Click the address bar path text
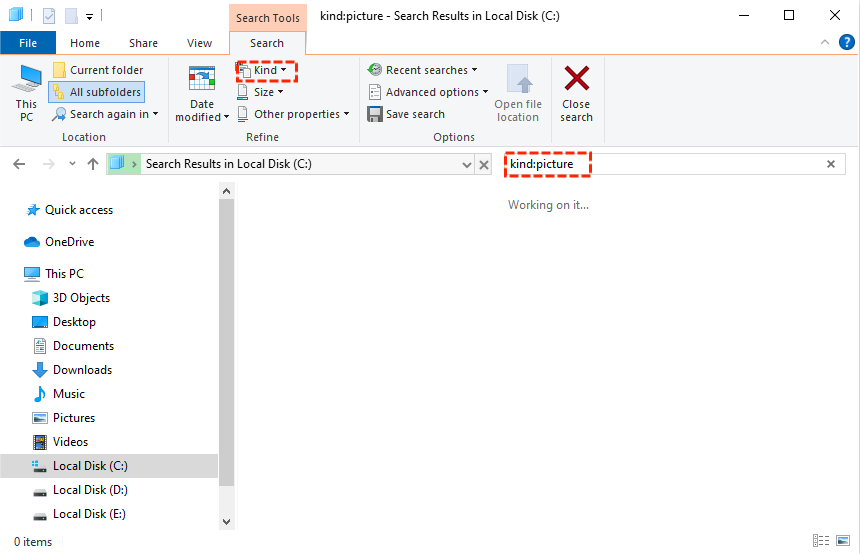Screen dimensions: 860x554 (229, 164)
